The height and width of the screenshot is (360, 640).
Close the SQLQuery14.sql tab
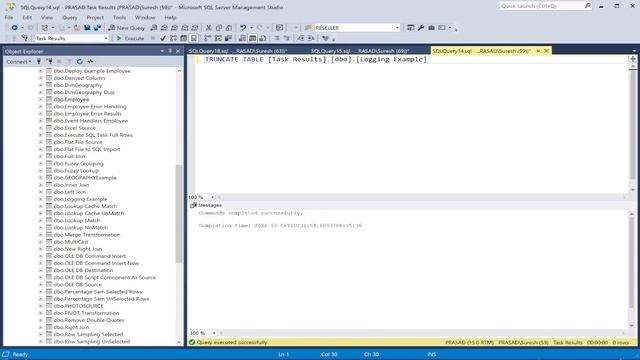click(547, 51)
